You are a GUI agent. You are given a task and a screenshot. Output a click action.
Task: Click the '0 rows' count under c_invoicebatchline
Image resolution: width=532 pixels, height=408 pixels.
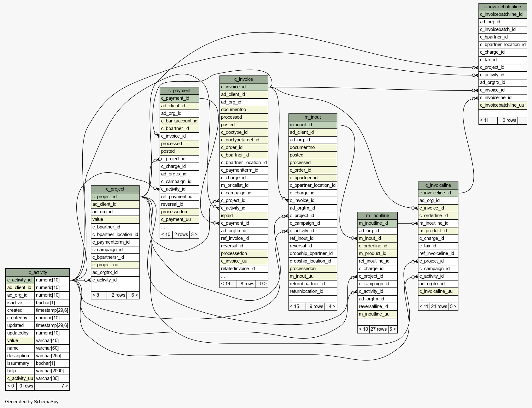(x=508, y=120)
